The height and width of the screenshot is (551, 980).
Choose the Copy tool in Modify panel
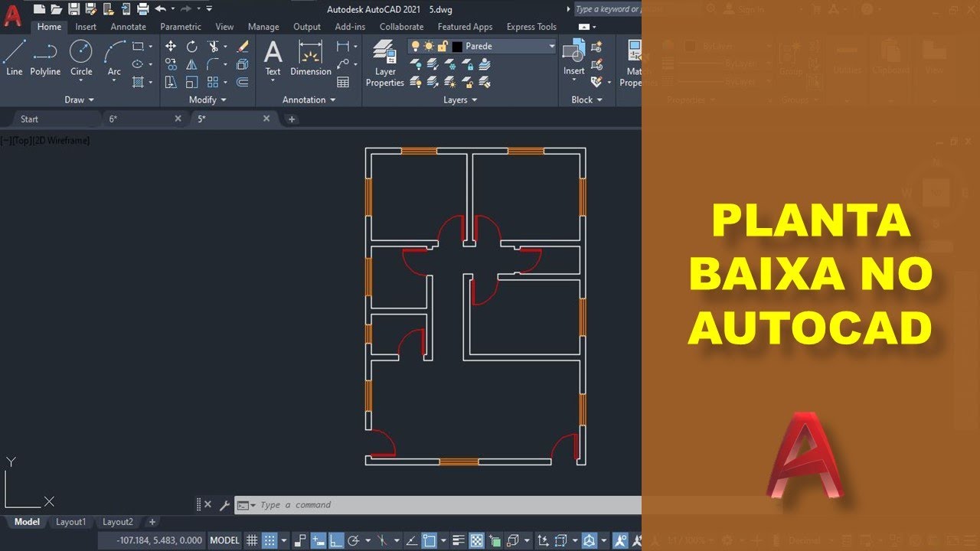[171, 64]
